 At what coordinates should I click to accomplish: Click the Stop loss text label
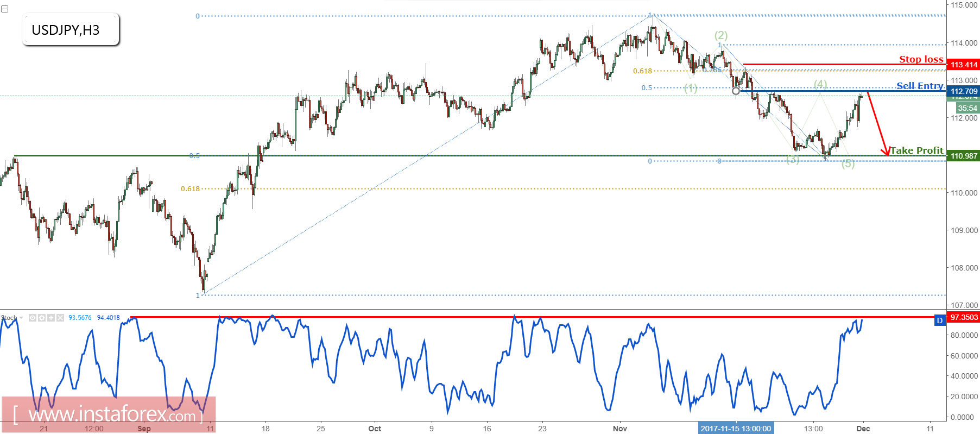(x=921, y=59)
